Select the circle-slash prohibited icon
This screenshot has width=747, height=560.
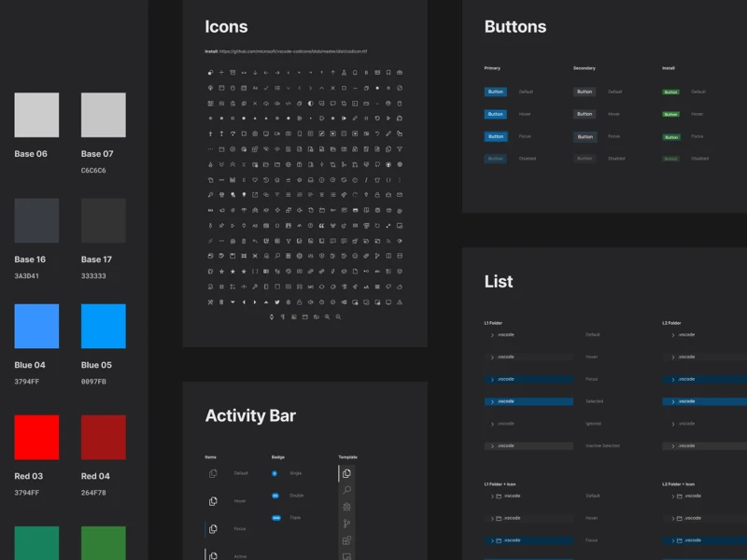400,88
